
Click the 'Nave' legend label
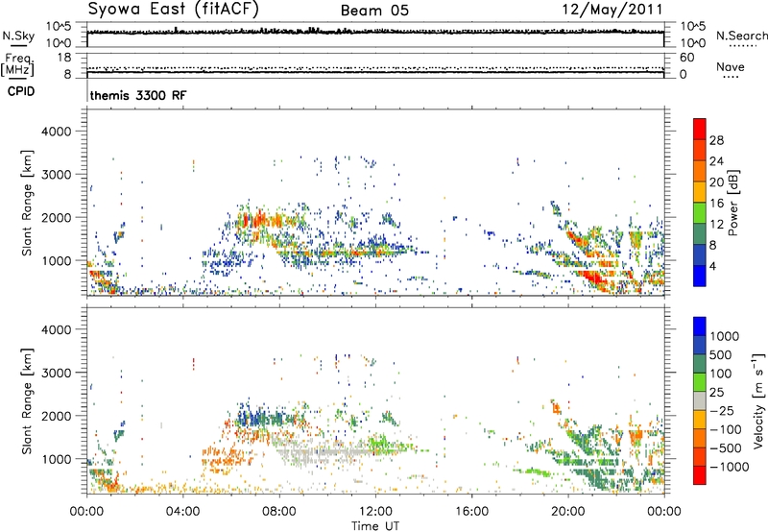(731, 67)
